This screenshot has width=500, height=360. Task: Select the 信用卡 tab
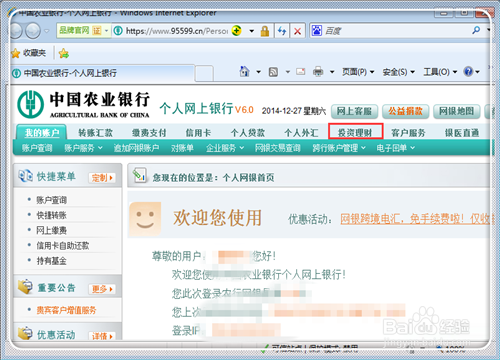tap(198, 133)
